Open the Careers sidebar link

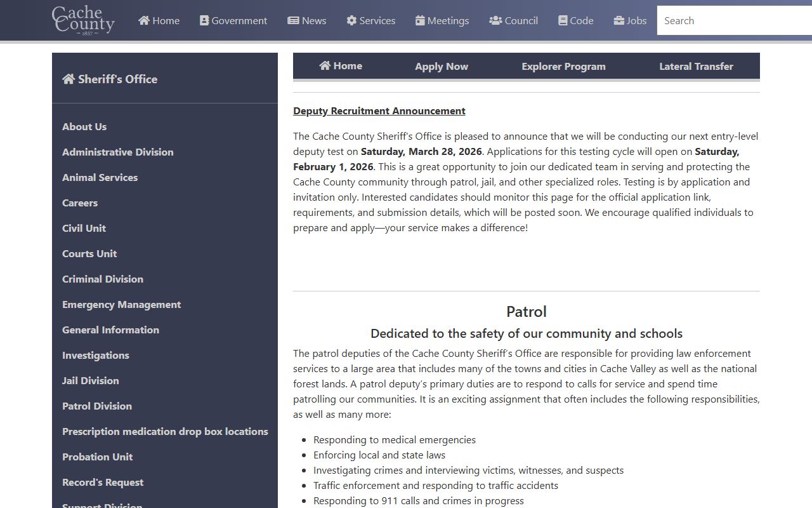point(80,203)
